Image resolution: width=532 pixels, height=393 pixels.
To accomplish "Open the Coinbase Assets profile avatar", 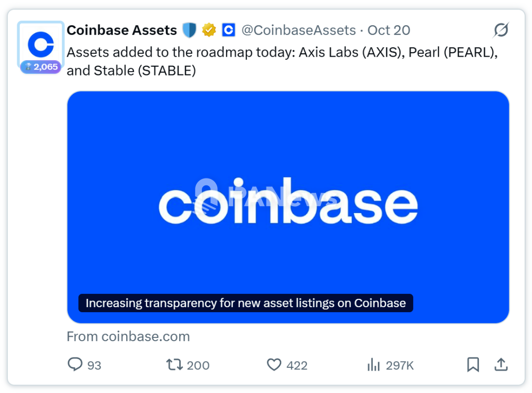I will pyautogui.click(x=41, y=44).
